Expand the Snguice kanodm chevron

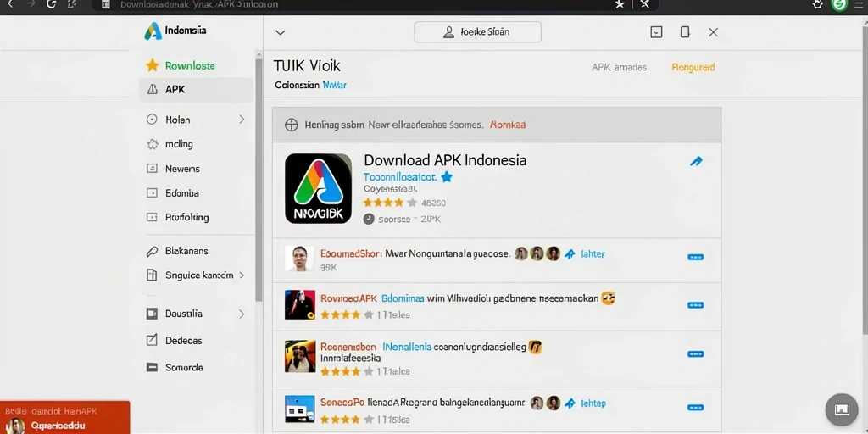[x=242, y=275]
